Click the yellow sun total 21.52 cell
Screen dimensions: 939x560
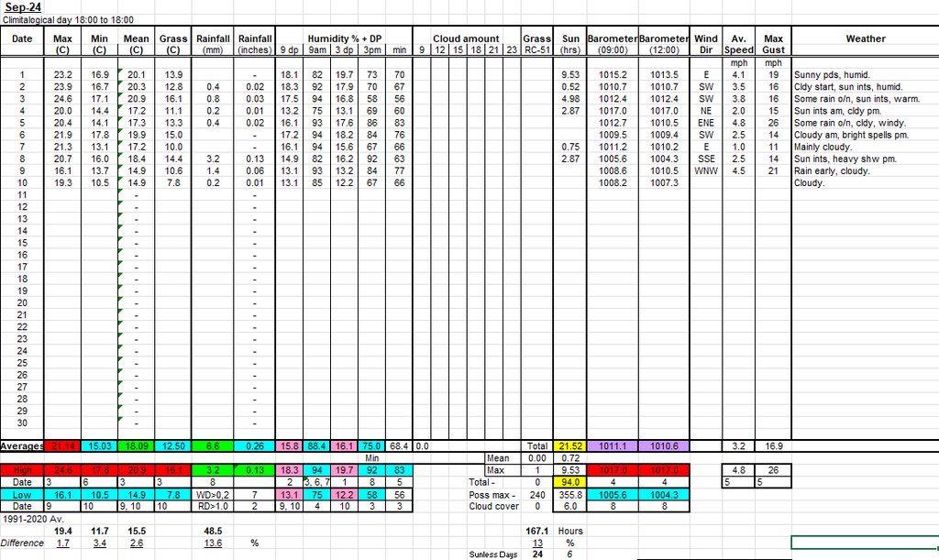[569, 445]
